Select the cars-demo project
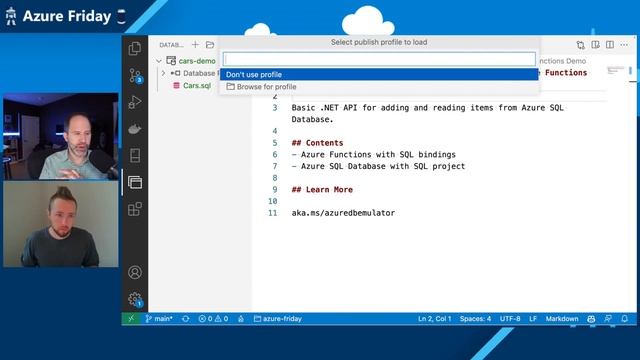 [197, 61]
